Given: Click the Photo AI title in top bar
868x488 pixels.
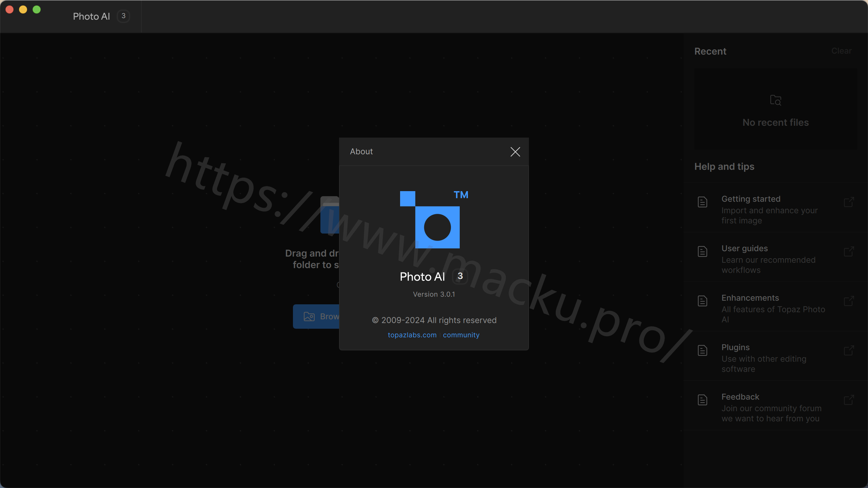Looking at the screenshot, I should 91,16.
